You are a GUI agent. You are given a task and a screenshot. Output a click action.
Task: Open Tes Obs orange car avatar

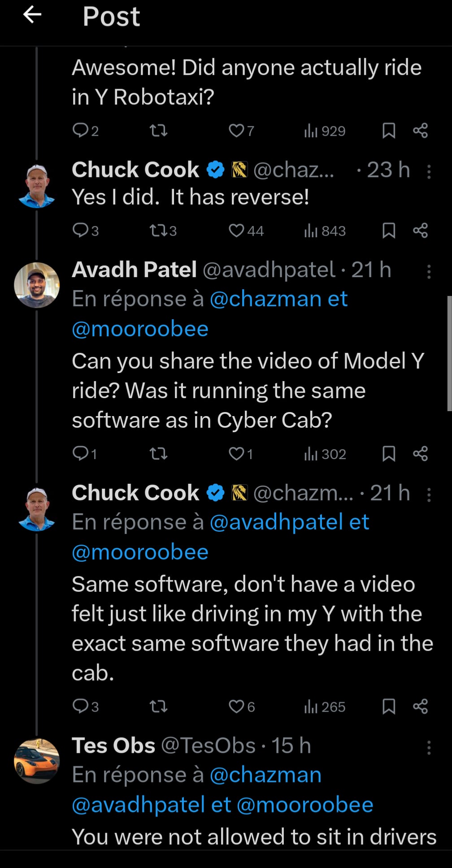point(37,761)
